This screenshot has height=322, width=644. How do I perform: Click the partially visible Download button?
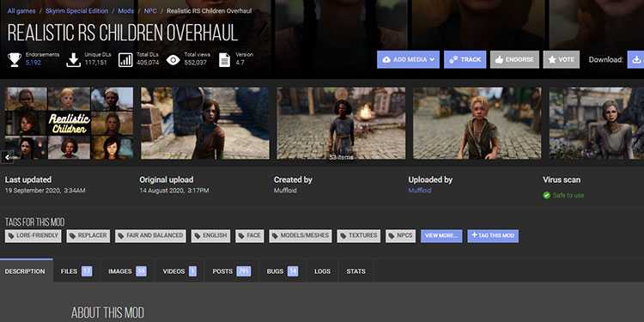click(x=635, y=59)
